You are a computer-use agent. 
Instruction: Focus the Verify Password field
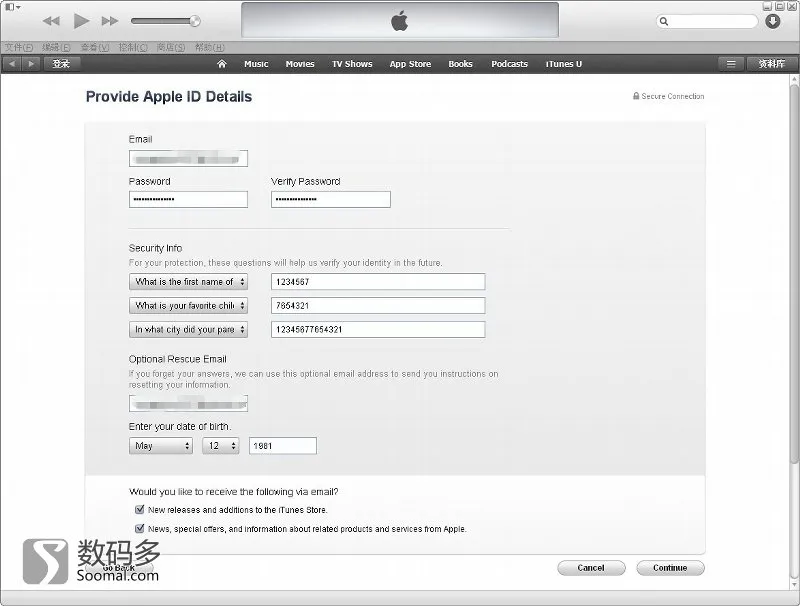(331, 199)
